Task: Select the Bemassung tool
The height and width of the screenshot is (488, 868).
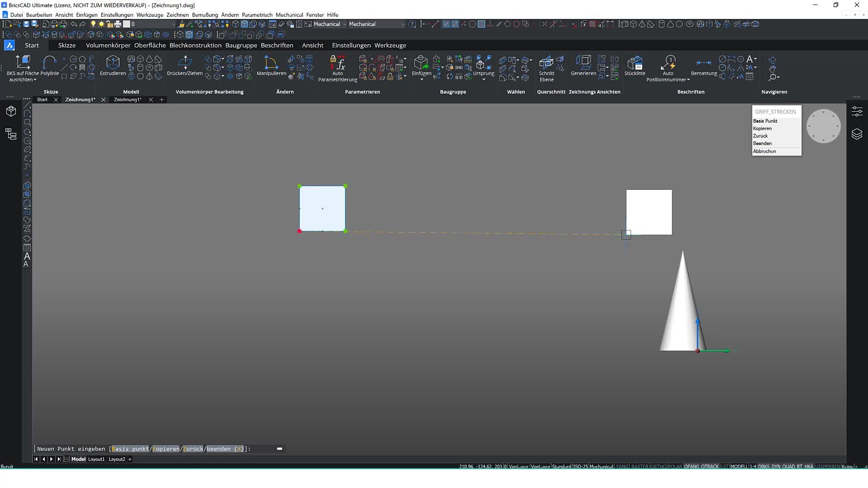Action: click(x=704, y=66)
